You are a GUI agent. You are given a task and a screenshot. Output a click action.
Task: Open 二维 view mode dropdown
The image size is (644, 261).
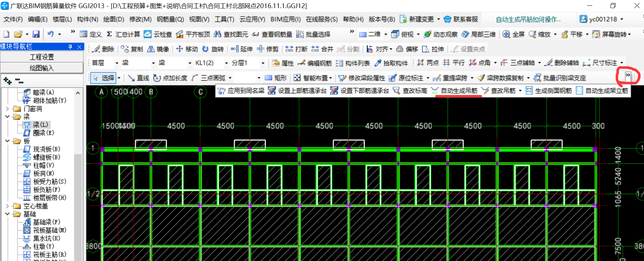coord(386,34)
